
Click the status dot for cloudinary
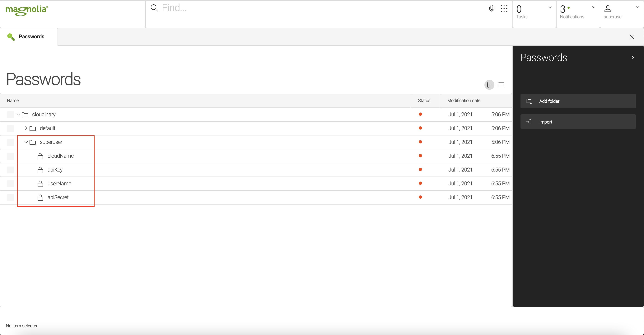pos(420,114)
